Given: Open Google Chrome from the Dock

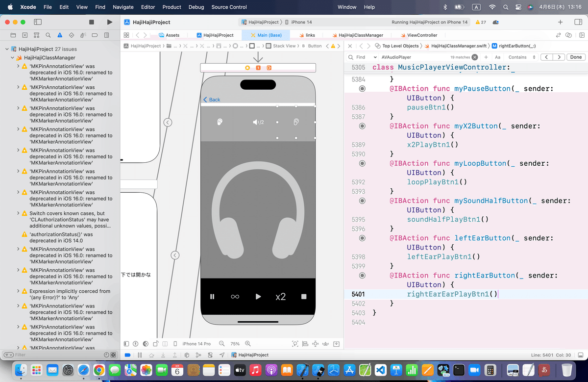Looking at the screenshot, I should click(x=99, y=370).
